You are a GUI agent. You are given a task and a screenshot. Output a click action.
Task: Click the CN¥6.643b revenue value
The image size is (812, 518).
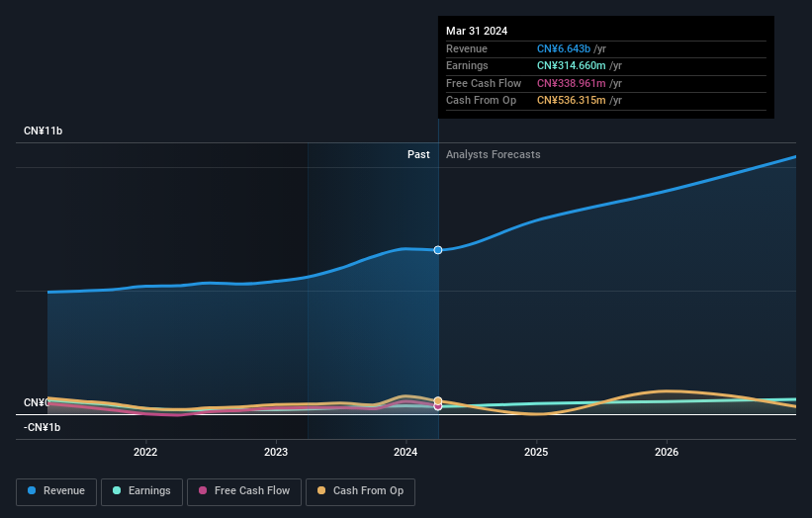click(x=564, y=48)
